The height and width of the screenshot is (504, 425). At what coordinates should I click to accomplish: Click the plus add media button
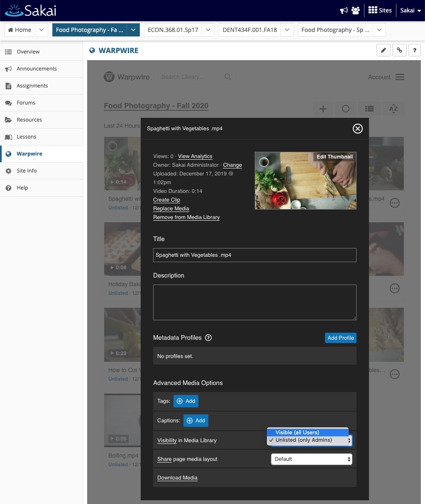[x=323, y=109]
